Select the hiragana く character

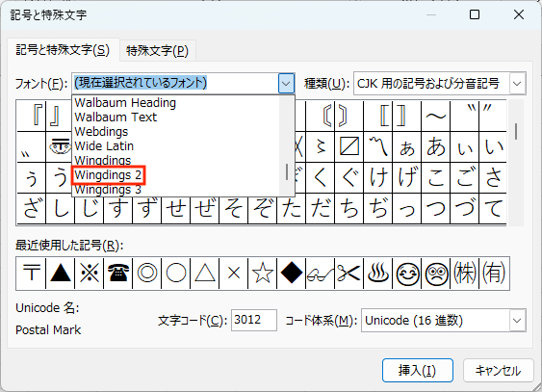320,177
